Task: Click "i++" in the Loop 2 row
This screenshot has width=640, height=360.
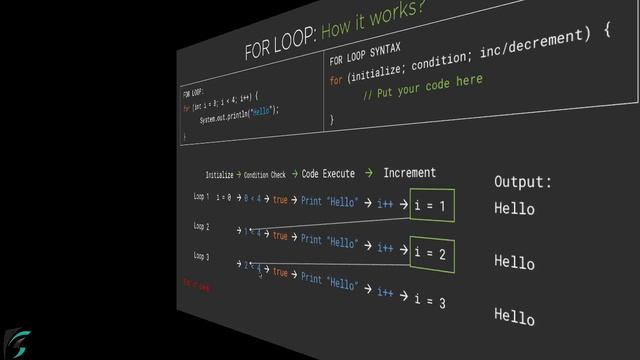Action: [x=385, y=247]
